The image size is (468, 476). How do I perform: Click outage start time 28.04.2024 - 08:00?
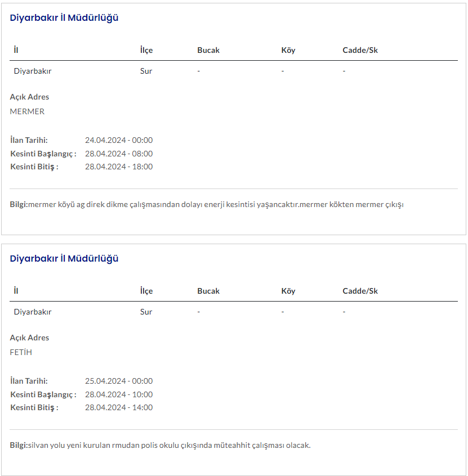click(119, 154)
